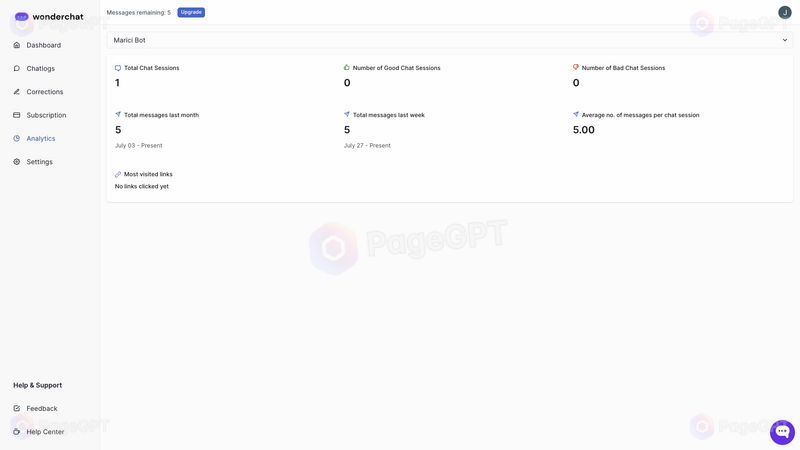
Task: Click the red thumbs-down icon
Action: (576, 67)
